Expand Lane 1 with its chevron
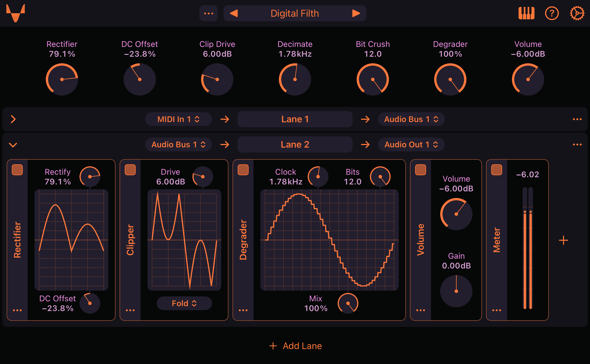This screenshot has height=364, width=590. [x=13, y=119]
